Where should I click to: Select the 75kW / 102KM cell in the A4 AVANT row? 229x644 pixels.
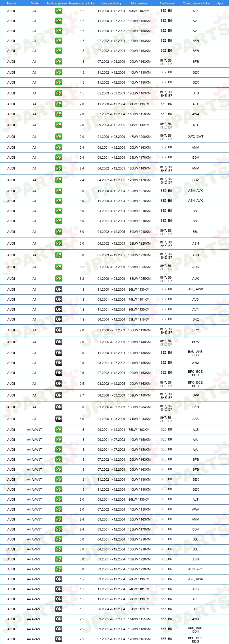[139, 430]
